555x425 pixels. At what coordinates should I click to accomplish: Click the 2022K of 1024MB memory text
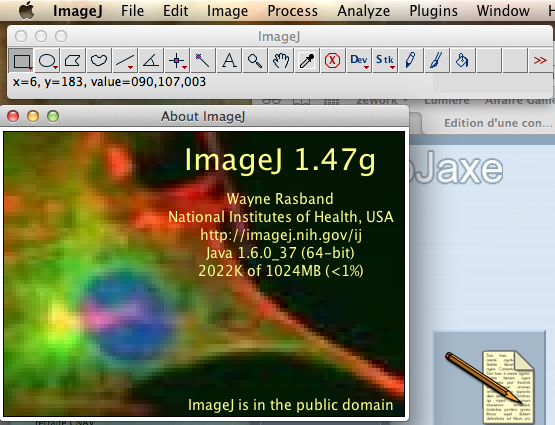pos(281,271)
